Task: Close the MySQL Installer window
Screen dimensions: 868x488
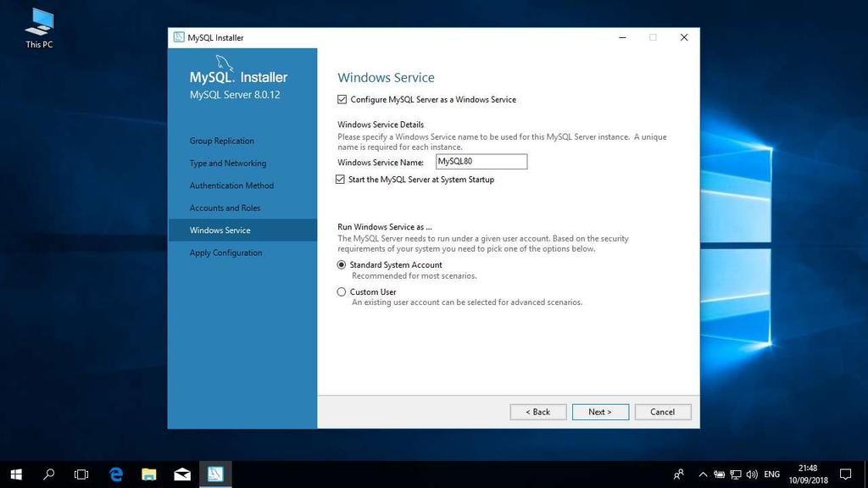Action: (x=684, y=37)
